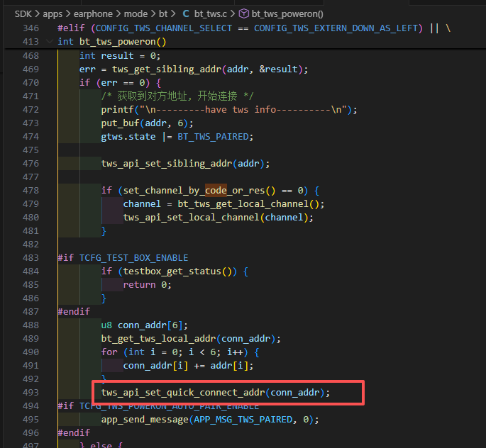Screen dimensions: 486x448
Task: Click the SDK breadcrumb segment
Action: 23,14
